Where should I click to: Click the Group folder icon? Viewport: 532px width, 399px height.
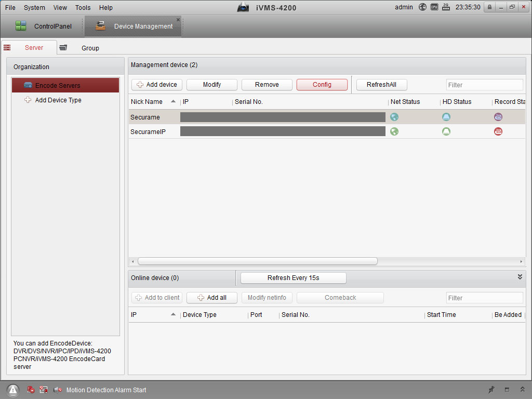[x=63, y=47]
